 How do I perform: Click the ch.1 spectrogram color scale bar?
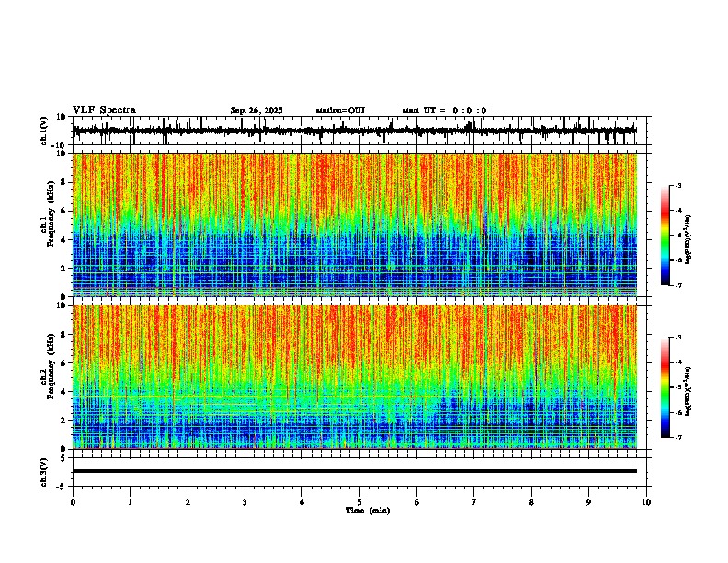665,236
